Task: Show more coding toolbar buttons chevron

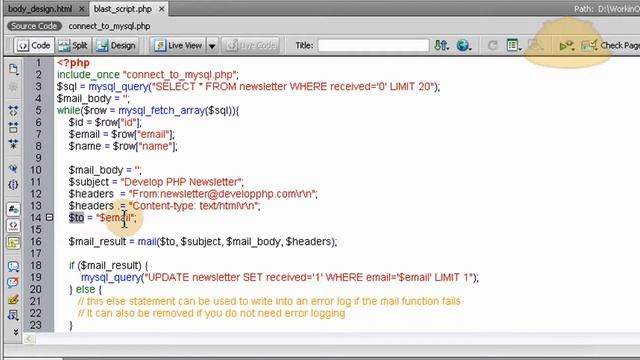Action: (x=16, y=332)
